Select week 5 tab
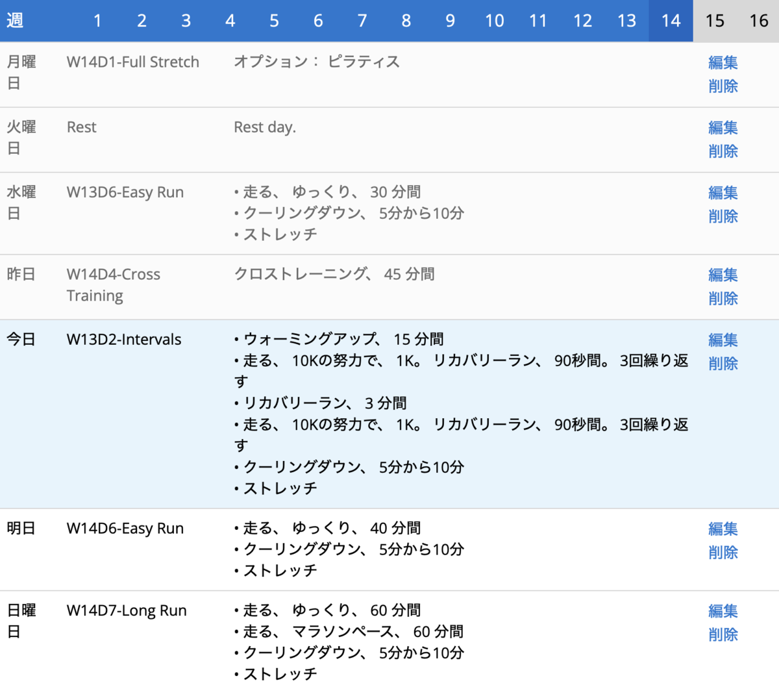 [x=274, y=21]
